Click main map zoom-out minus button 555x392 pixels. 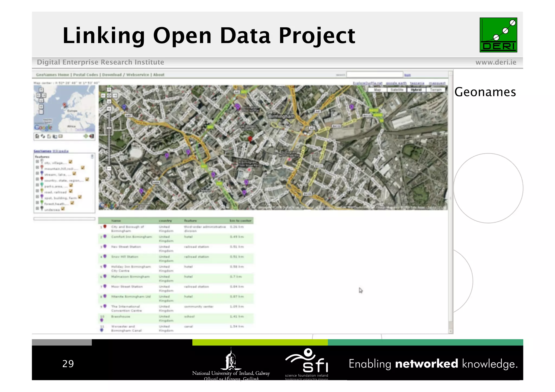[x=109, y=168]
